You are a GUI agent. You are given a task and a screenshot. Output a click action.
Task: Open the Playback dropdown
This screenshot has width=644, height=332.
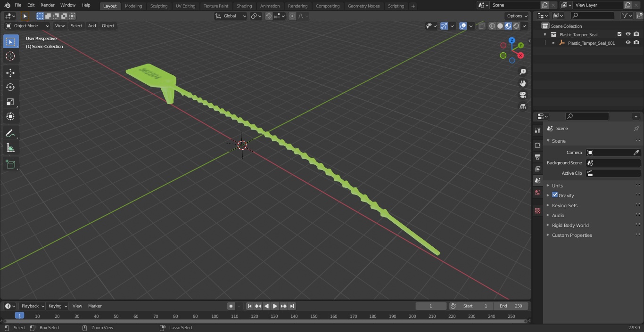click(x=32, y=306)
